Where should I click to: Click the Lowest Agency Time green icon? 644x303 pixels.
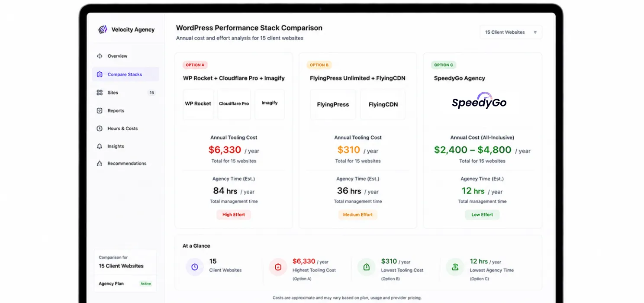point(455,267)
